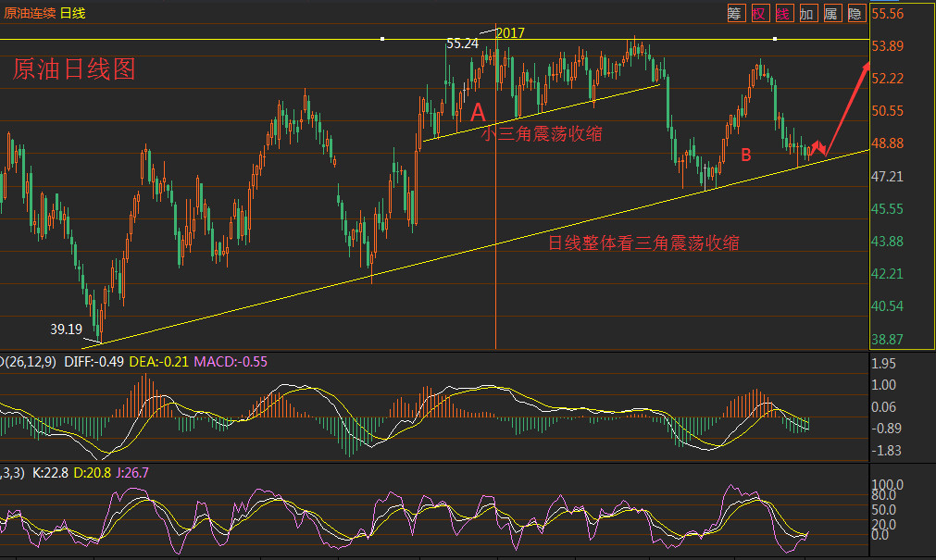This screenshot has width=936, height=560.
Task: Toggle the 权 adjustment button
Action: click(x=759, y=13)
